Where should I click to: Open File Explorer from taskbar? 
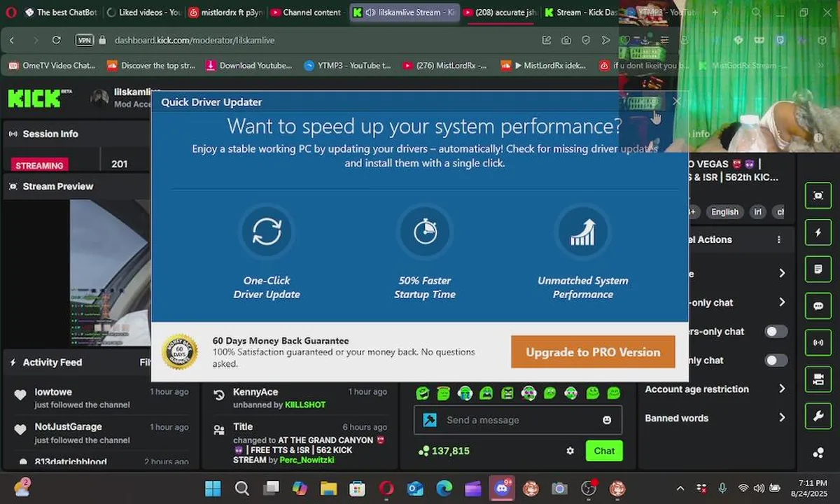point(328,488)
